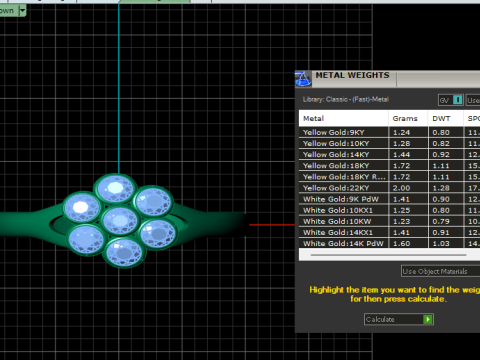The image size is (480, 360).
Task: Open the viewport name dropdown arrow
Action: click(22, 11)
